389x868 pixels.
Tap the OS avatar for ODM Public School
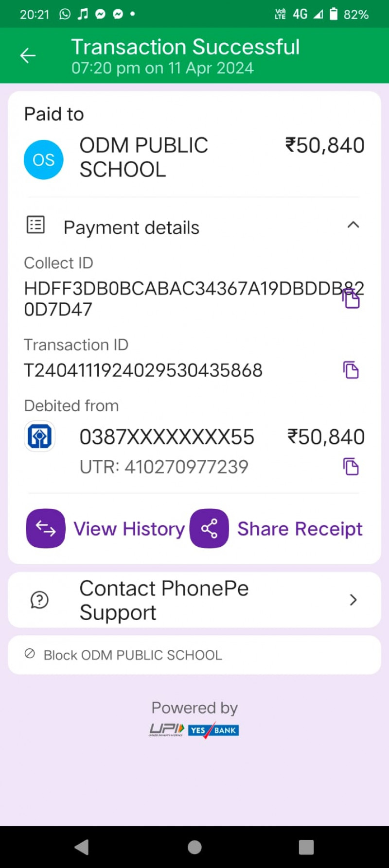click(44, 160)
